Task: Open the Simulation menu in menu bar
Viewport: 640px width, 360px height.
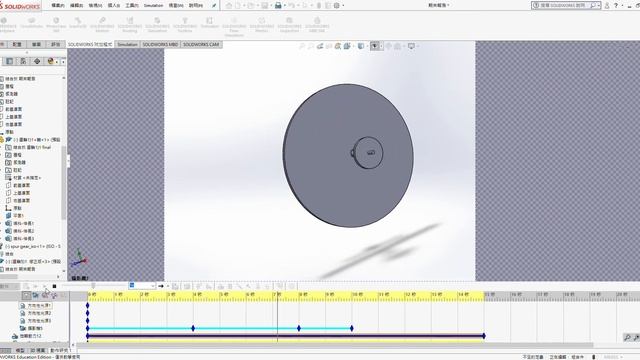Action: (153, 5)
